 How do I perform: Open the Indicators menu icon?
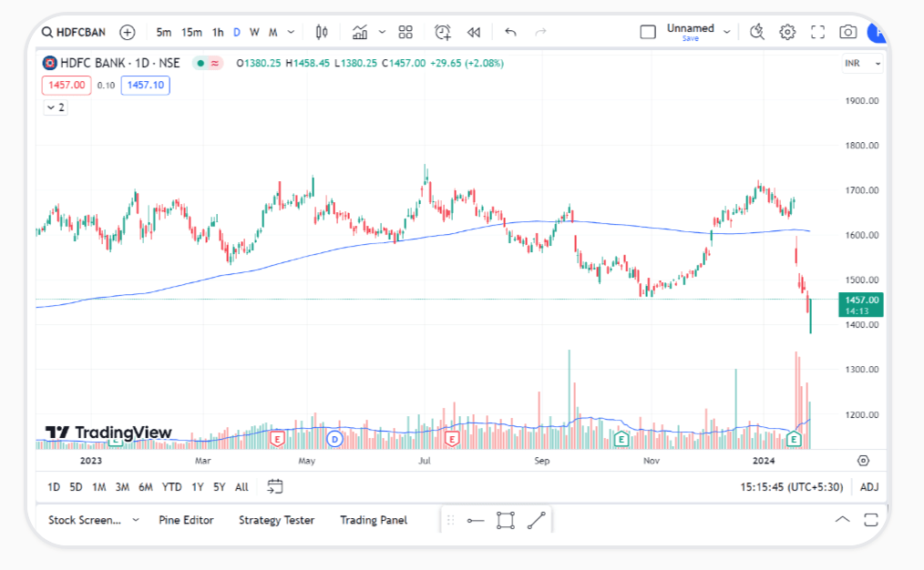pos(360,32)
